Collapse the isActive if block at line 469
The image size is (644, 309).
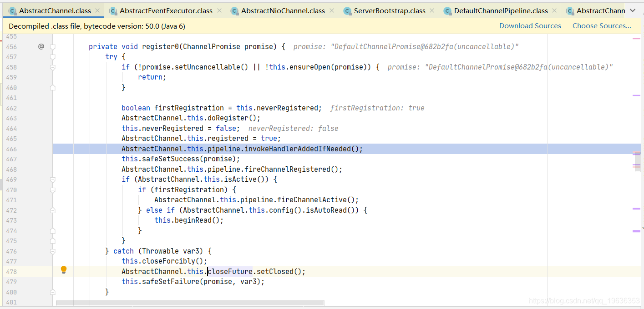pos(53,179)
